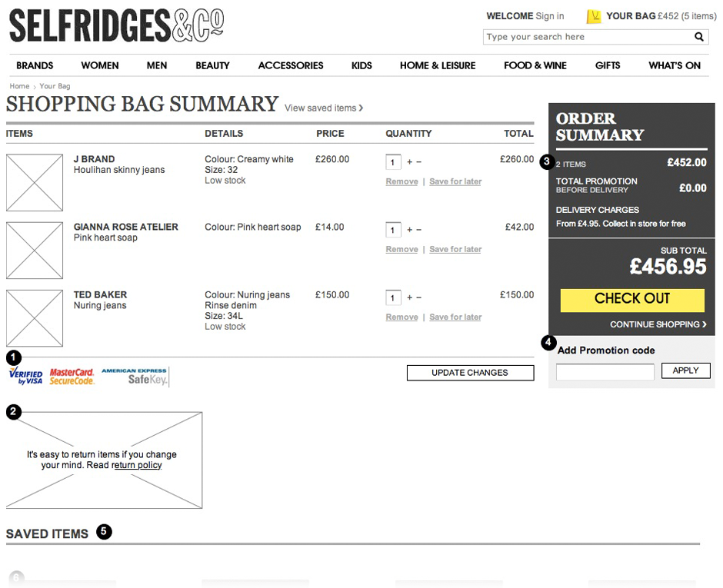723x588 pixels.
Task: Click the yellow Check Out button
Action: (632, 301)
